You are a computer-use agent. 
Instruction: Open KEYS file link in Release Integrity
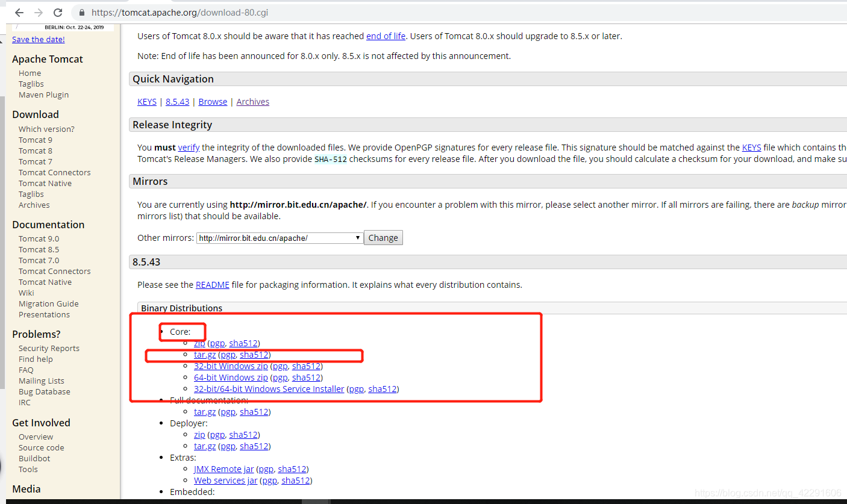pyautogui.click(x=751, y=148)
